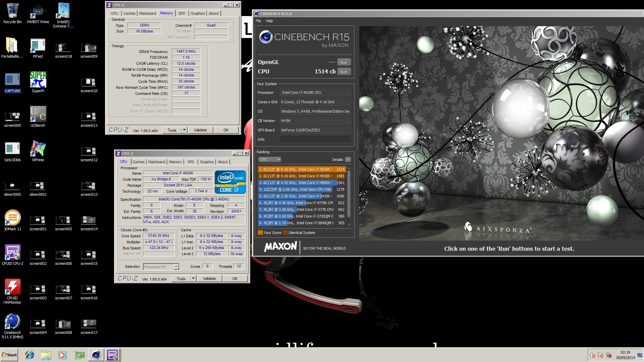Screen dimensions: 644x362
Task: Launch HWBOT Prime desktop shortcut
Action: click(38, 13)
